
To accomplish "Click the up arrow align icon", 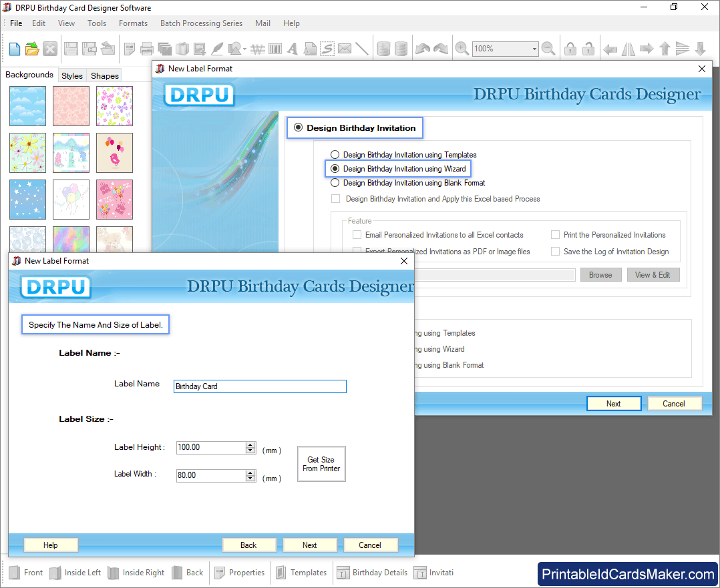I will [665, 49].
